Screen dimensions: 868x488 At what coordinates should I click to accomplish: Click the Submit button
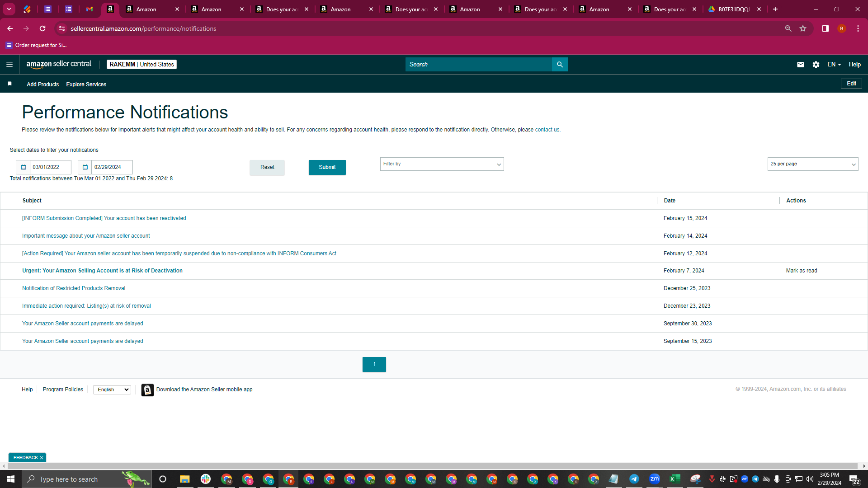(x=327, y=167)
